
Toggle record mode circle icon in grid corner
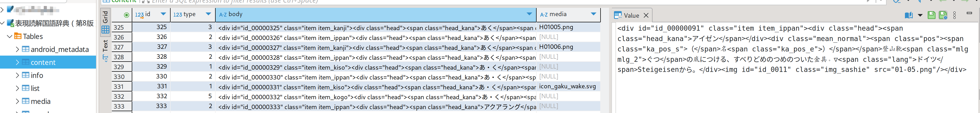[x=126, y=15]
